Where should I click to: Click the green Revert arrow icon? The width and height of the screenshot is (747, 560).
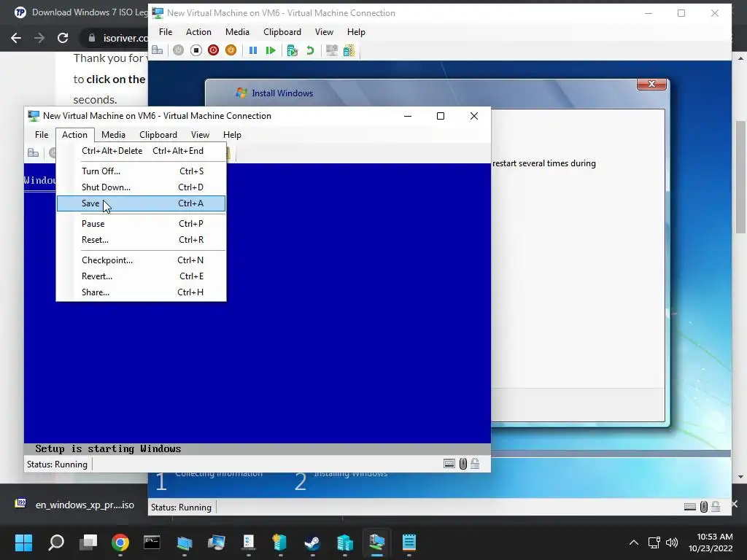tap(310, 50)
